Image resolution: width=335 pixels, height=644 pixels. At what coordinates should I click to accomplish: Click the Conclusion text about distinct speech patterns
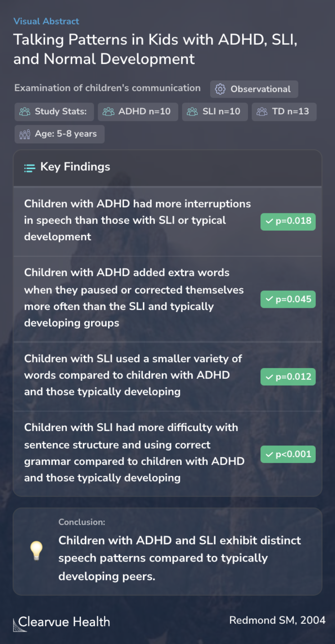click(180, 558)
